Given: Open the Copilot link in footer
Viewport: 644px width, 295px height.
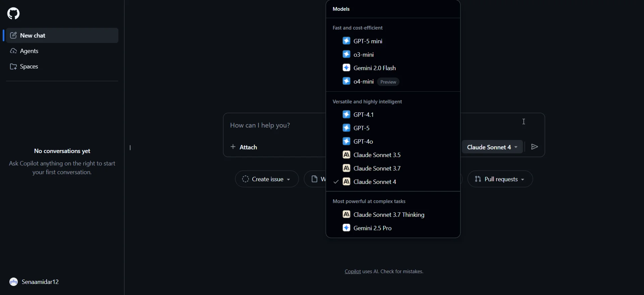Looking at the screenshot, I should click(353, 272).
